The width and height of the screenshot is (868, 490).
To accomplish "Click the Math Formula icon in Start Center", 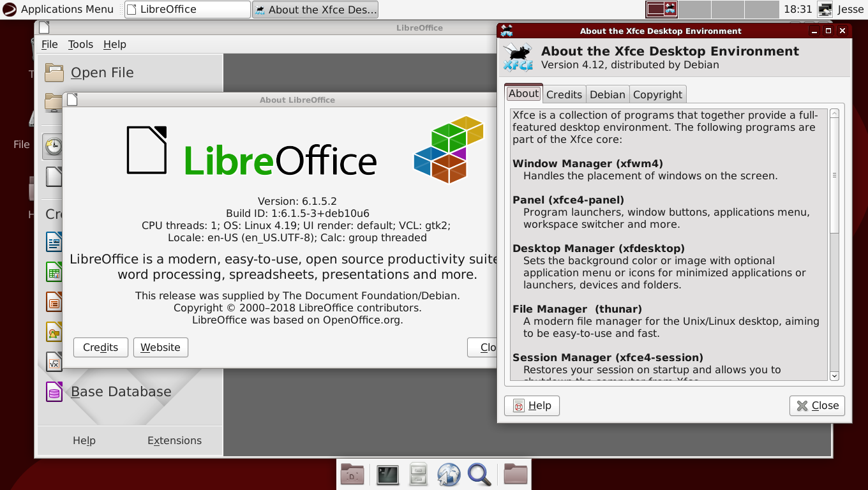I will pos(54,362).
